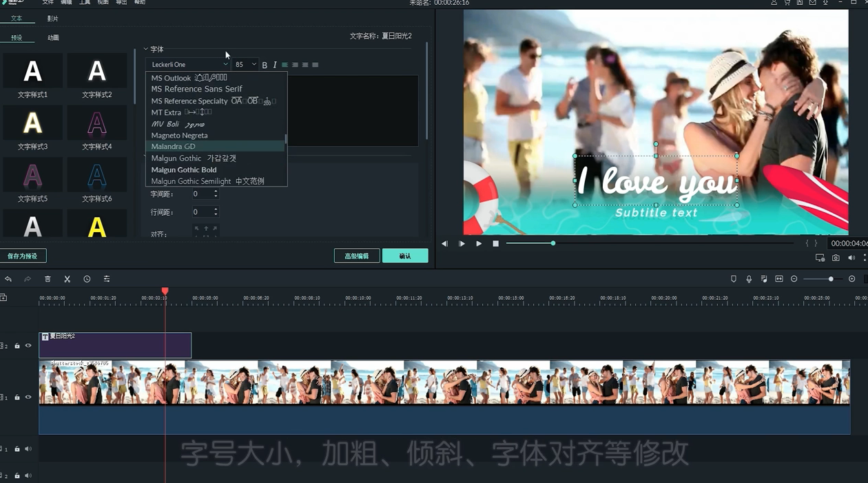The image size is (868, 483).
Task: Click the 保存为预设 button
Action: pyautogui.click(x=23, y=256)
